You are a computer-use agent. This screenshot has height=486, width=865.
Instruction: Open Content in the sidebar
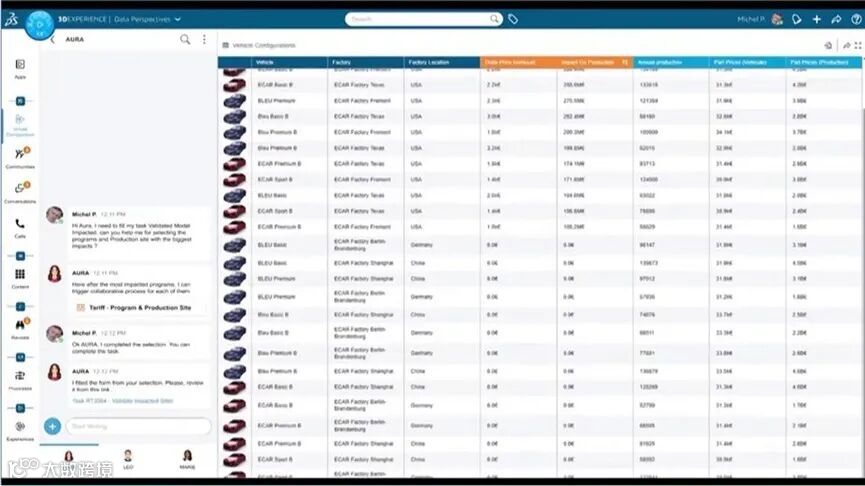click(20, 279)
